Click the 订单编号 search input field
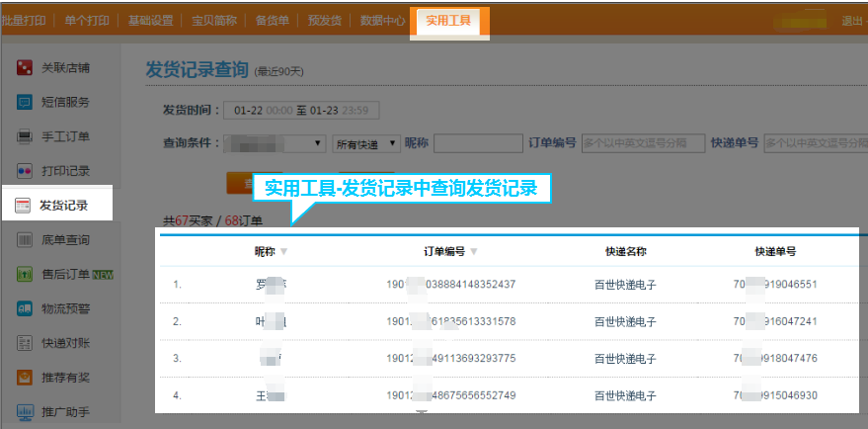868x429 pixels. 643,143
